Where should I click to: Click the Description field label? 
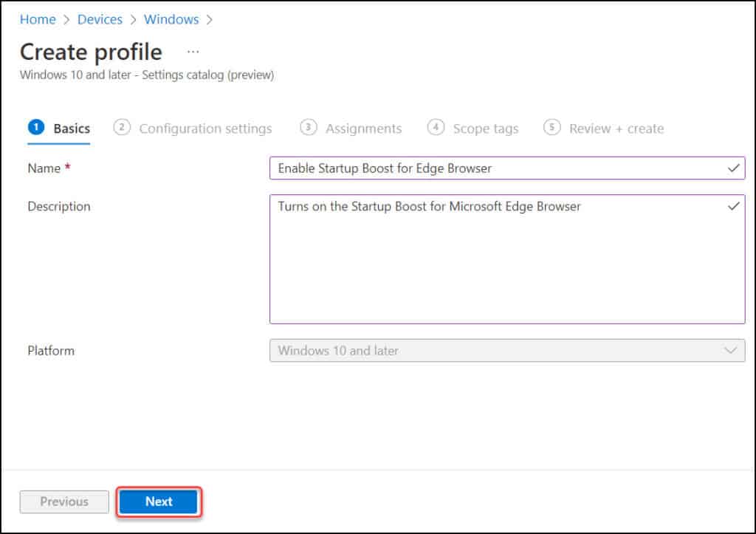tap(59, 207)
